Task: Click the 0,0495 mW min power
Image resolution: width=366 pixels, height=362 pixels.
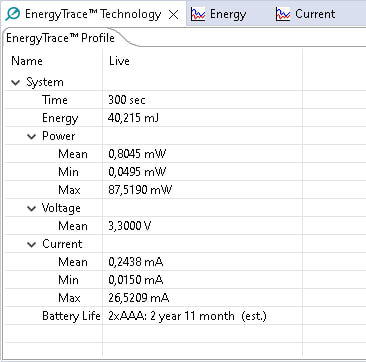Action: click(137, 172)
